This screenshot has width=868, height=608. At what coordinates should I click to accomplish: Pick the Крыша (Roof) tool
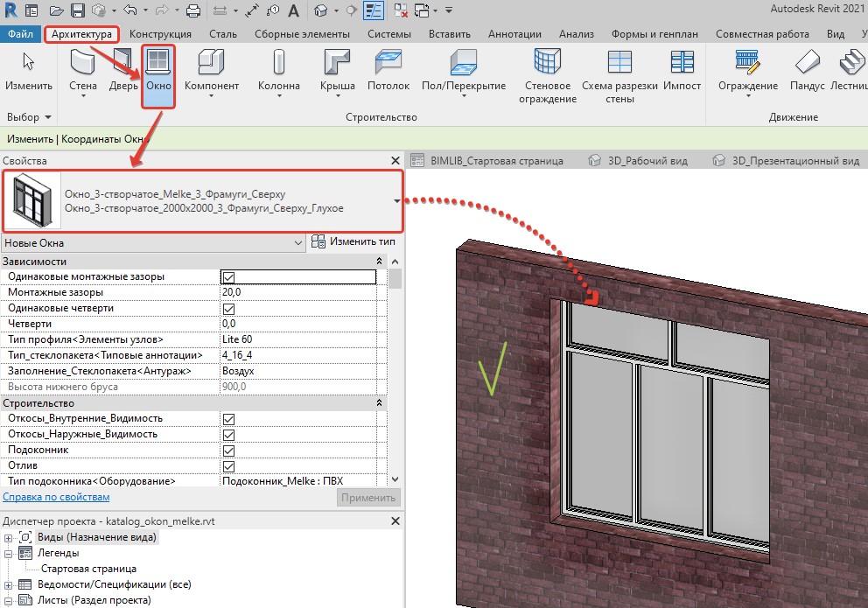337,72
